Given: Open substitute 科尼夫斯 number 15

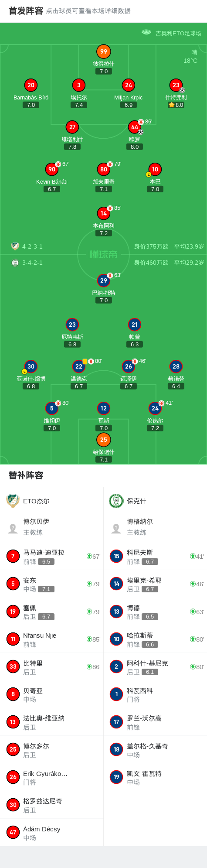Looking at the screenshot, I should coord(155,556).
